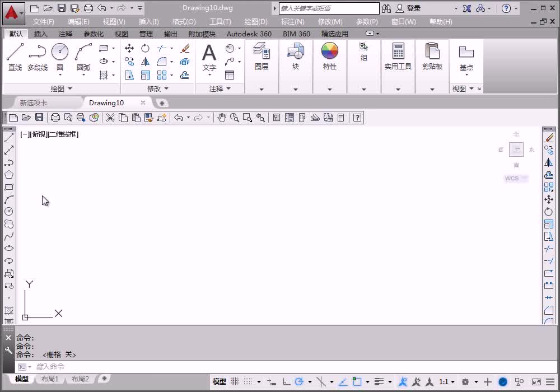The height and width of the screenshot is (392, 560).
Task: Open the 实用工具 calculator icon
Action: point(398,56)
